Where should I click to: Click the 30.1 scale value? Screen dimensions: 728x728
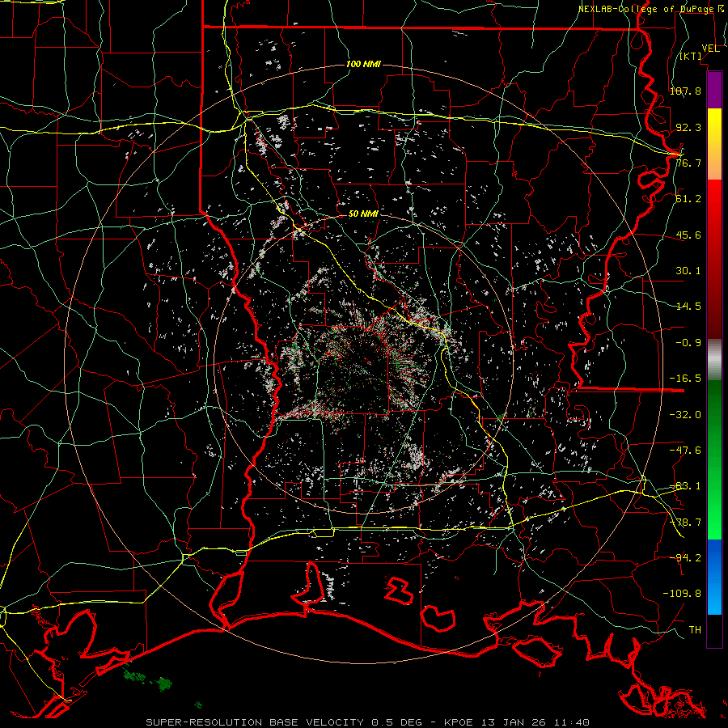click(x=688, y=271)
